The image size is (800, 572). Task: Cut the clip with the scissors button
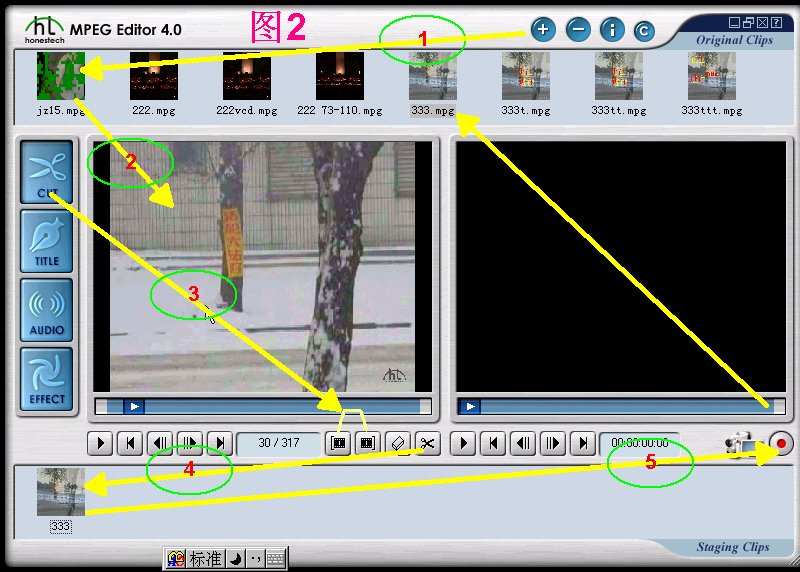[x=427, y=443]
